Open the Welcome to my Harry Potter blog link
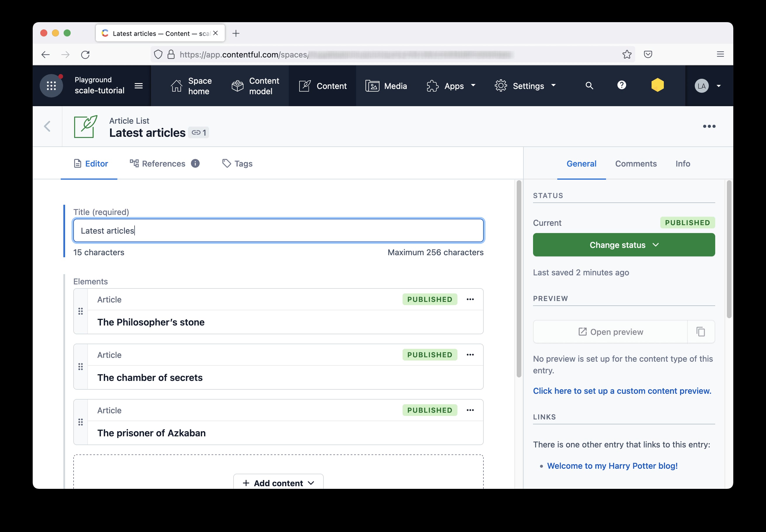 tap(612, 466)
